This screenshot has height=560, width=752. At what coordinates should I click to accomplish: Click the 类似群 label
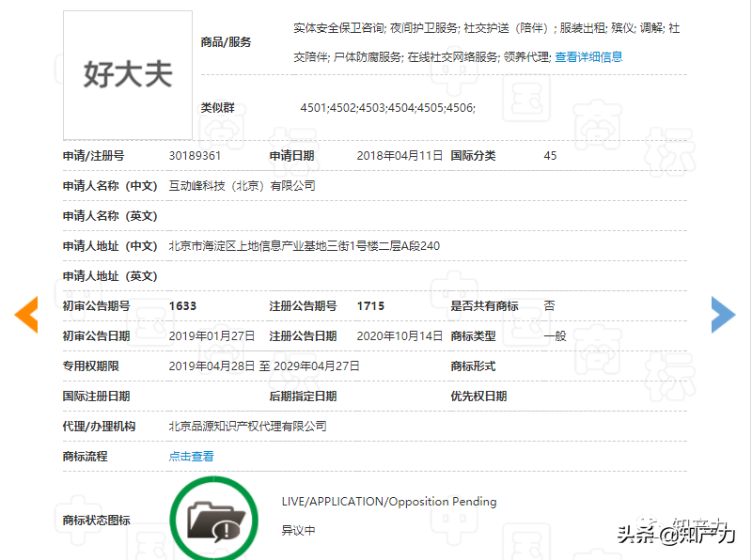(218, 108)
